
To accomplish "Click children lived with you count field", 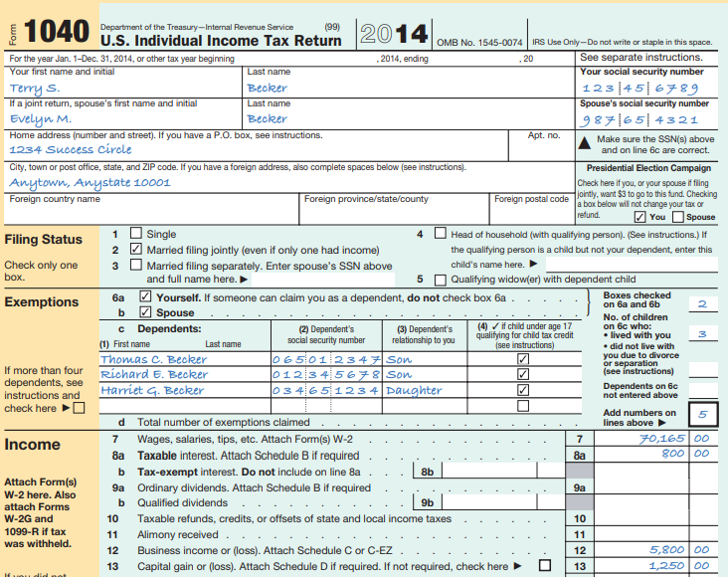I will (703, 333).
